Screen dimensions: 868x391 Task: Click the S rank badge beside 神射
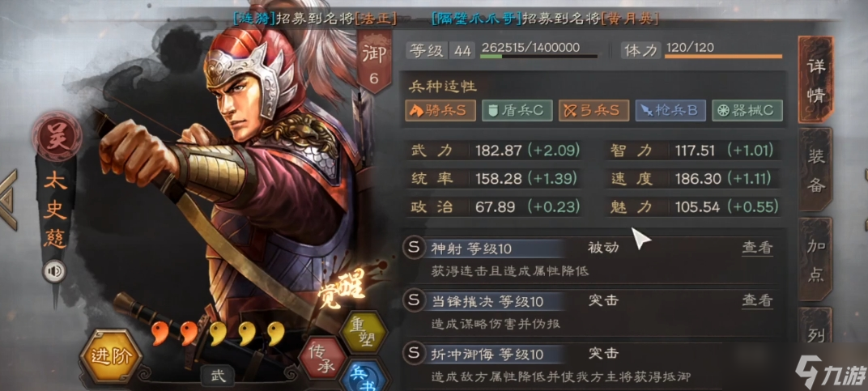point(414,248)
